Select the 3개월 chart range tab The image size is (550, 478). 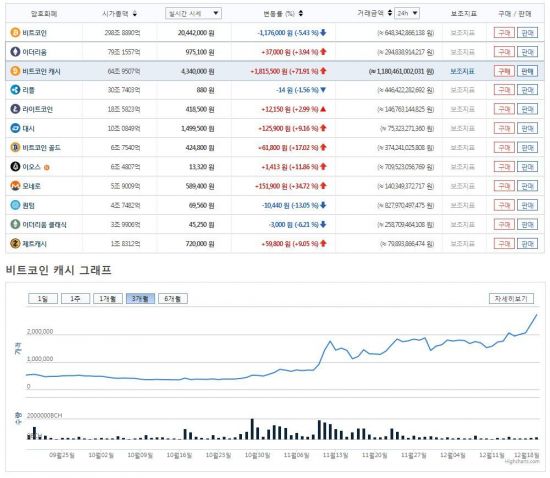pos(140,299)
